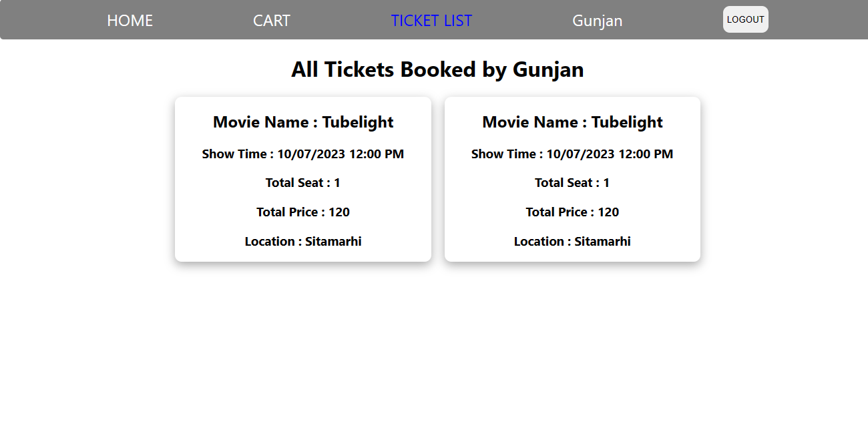Click Total Price : 120 on first card
Image resolution: width=868 pixels, height=434 pixels.
302,212
